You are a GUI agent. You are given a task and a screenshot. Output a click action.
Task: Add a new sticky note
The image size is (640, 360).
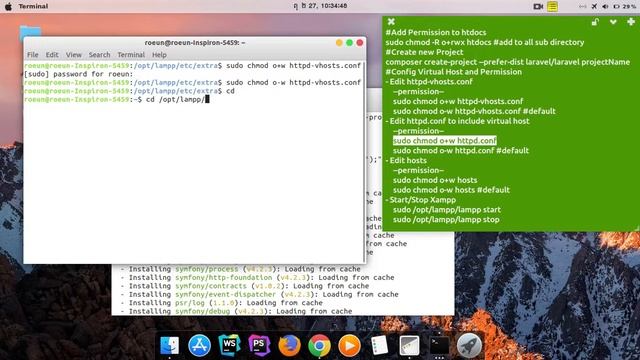tap(631, 22)
